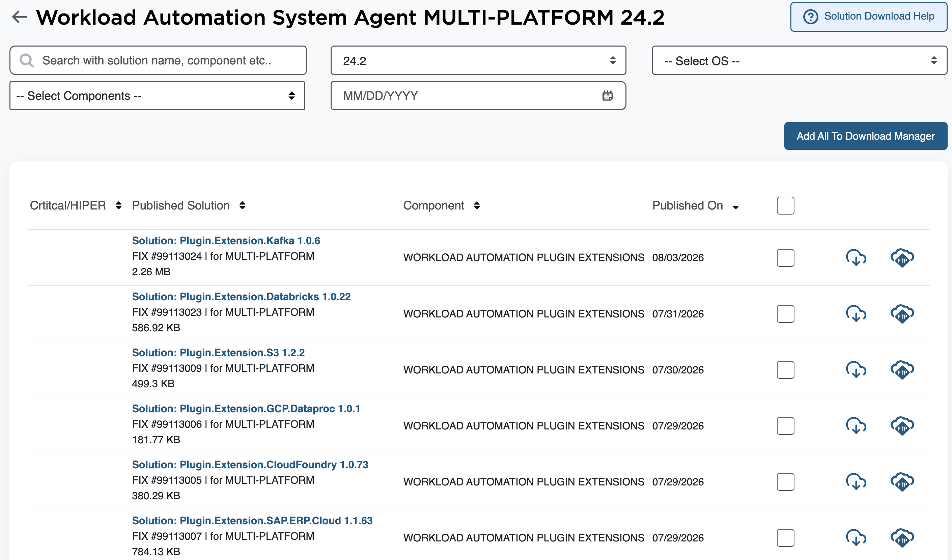Click FIX #99113023 text

coord(167,312)
